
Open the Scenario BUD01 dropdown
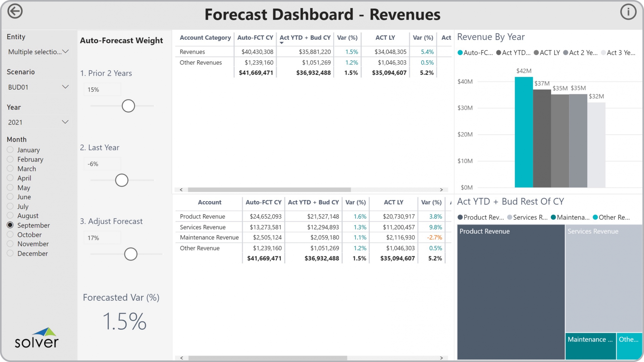coord(38,87)
